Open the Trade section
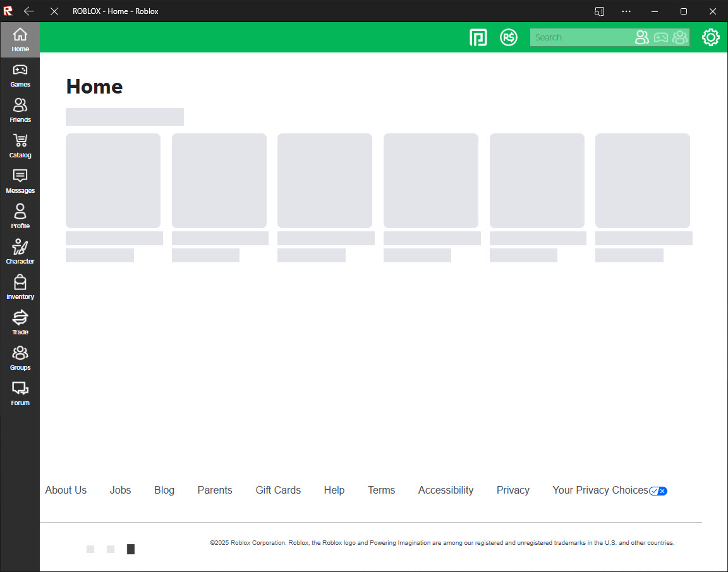This screenshot has height=572, width=728. (20, 322)
